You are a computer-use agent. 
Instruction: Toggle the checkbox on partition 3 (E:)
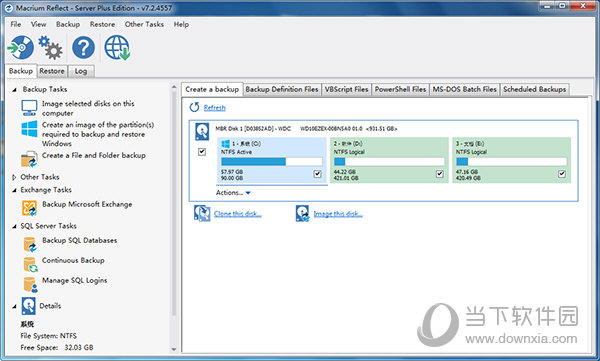pos(562,174)
